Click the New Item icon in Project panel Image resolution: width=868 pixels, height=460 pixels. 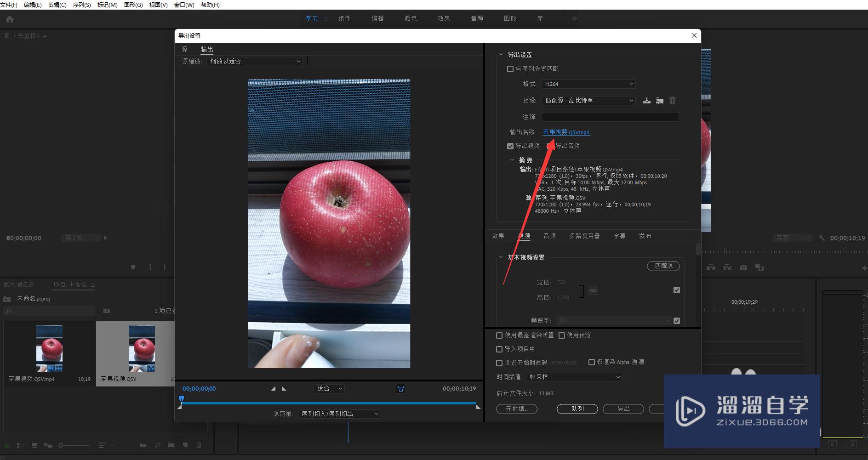click(185, 445)
